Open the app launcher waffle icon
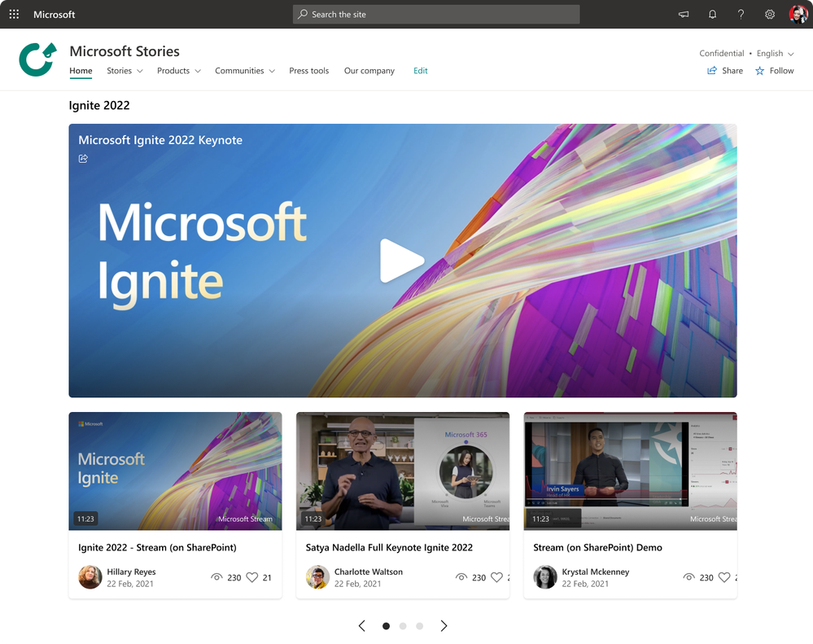The height and width of the screenshot is (644, 813). 14,15
